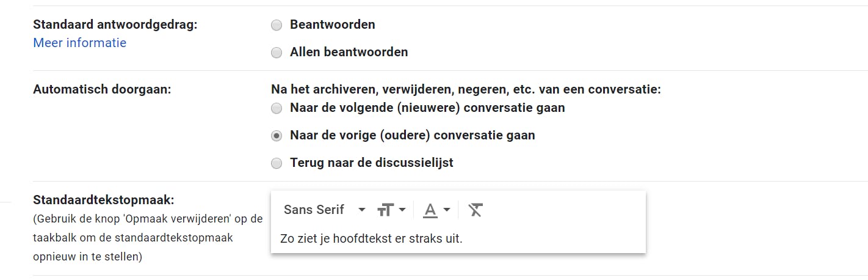Click the underlined A text color icon
Screen dimensions: 868x280
tap(430, 210)
